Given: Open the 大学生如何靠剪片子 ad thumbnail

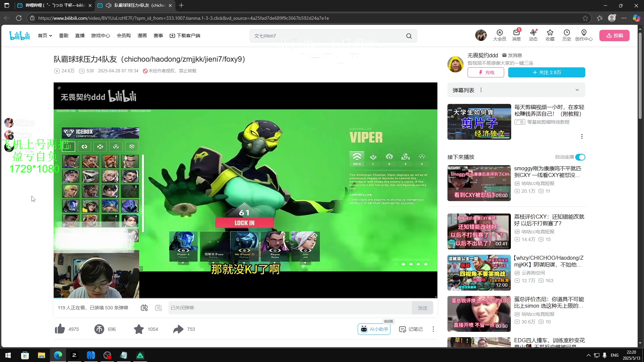Looking at the screenshot, I should point(479,122).
